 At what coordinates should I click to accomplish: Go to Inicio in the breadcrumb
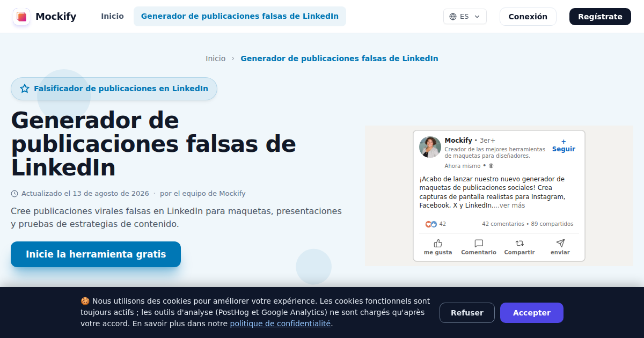click(216, 58)
